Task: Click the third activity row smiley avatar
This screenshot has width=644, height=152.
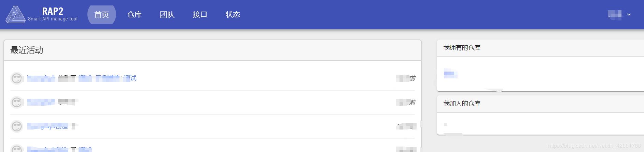Action: [16, 126]
